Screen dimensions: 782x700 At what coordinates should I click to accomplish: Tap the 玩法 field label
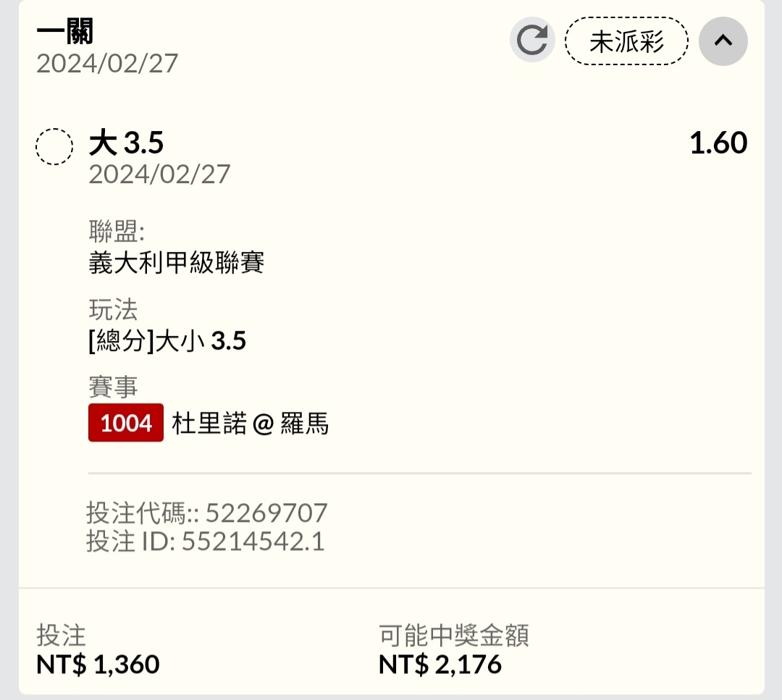[x=113, y=310]
